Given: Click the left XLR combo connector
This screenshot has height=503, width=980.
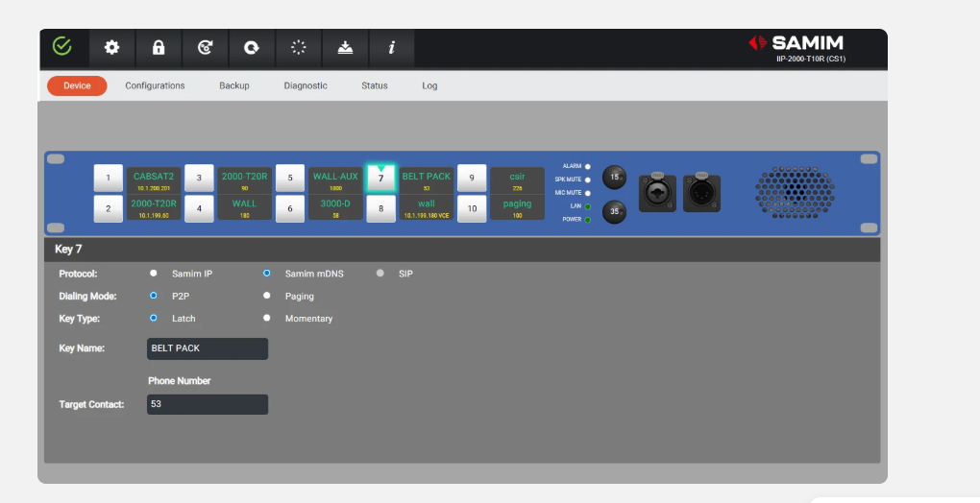Looking at the screenshot, I should click(657, 193).
